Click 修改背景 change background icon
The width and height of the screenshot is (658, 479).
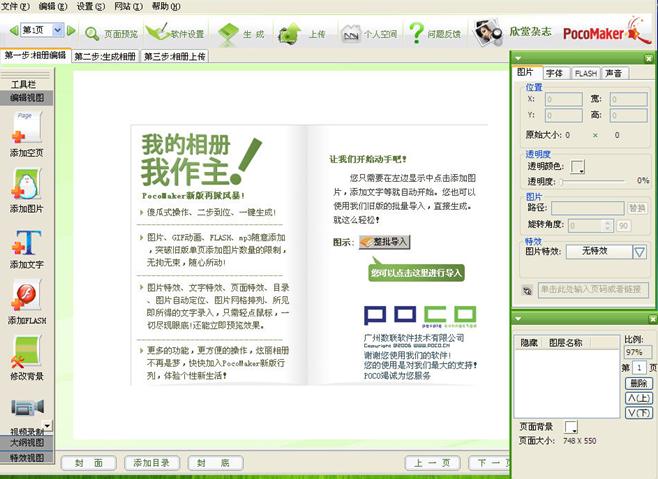[27, 352]
